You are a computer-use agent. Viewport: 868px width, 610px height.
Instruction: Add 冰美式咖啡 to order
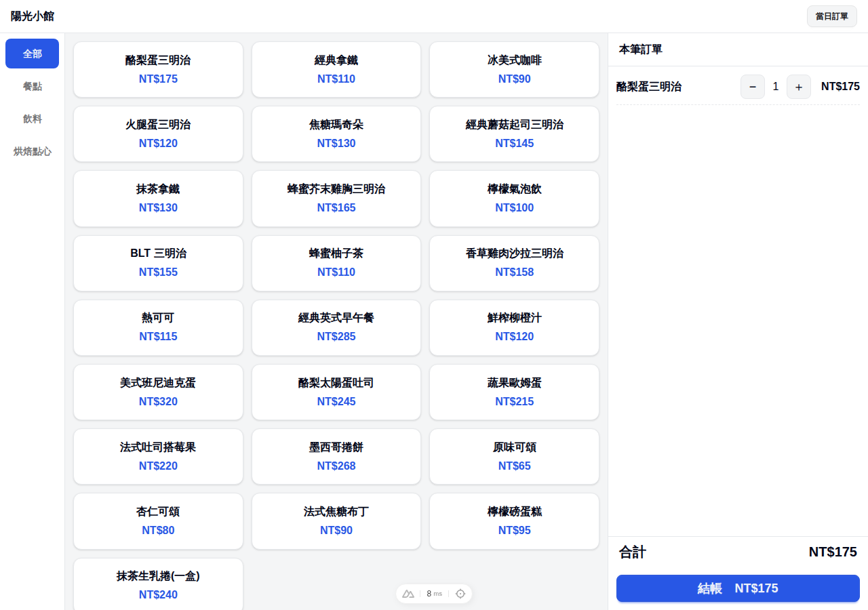click(514, 69)
